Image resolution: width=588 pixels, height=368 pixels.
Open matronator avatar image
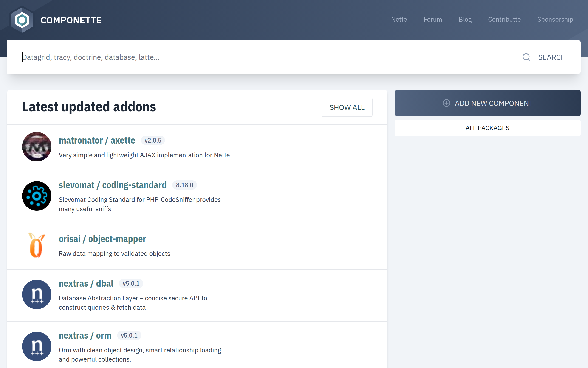point(37,147)
